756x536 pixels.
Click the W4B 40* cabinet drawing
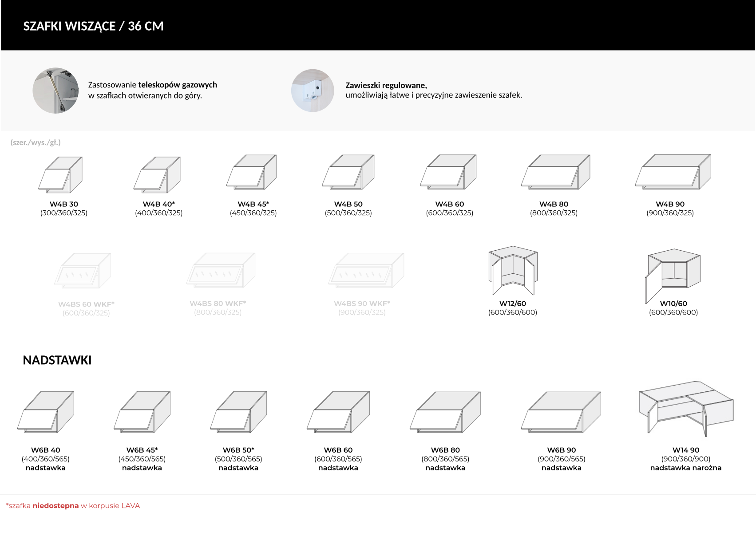tap(157, 175)
